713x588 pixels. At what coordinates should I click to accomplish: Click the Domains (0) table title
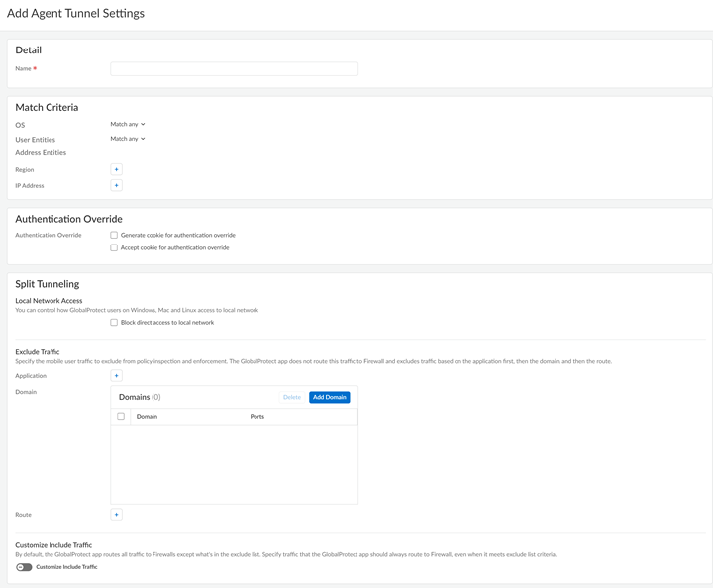point(140,397)
